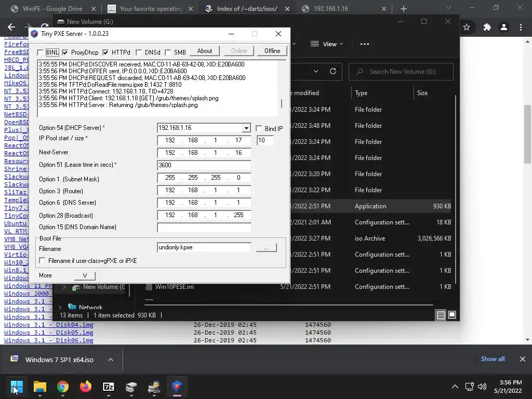
Task: Open 7-Zip from the taskbar
Action: point(109,387)
